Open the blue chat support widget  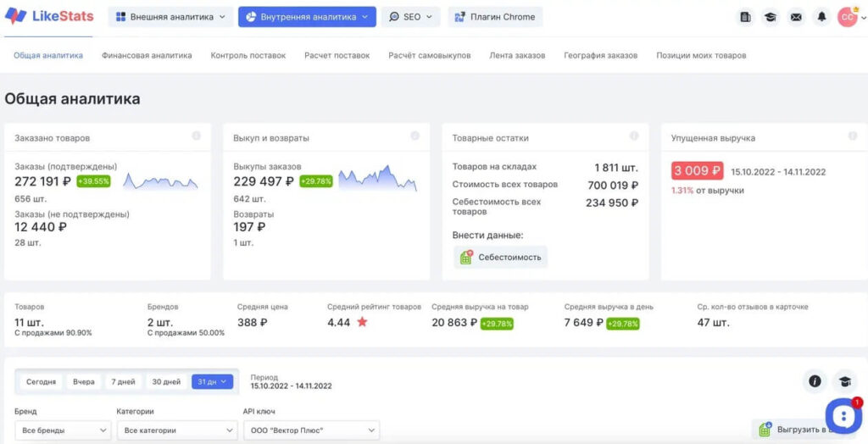click(843, 415)
